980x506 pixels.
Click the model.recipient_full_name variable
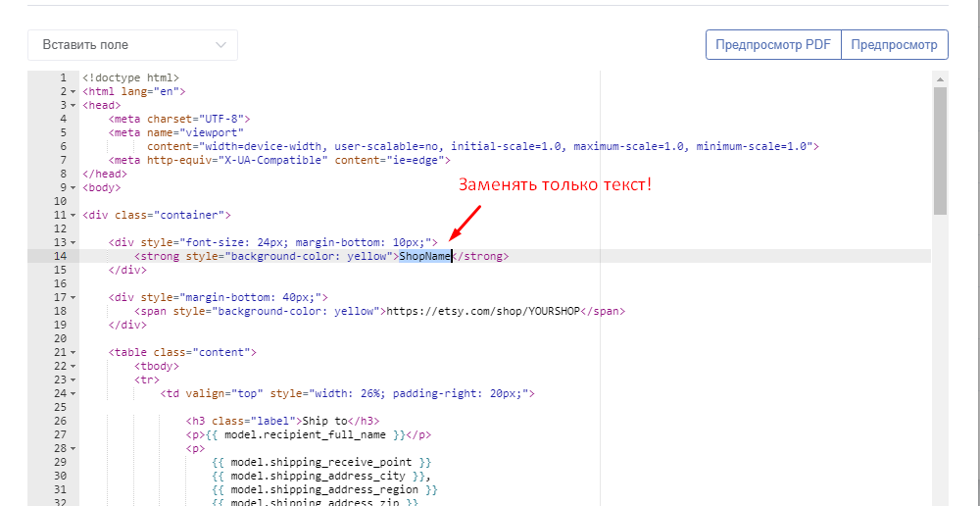pos(306,434)
